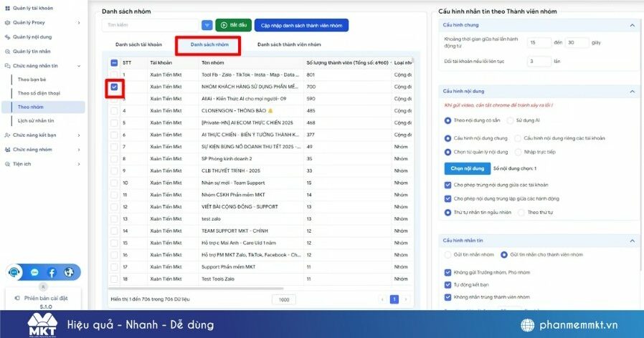Click the Tiện ích sidebar icon

coord(7,164)
